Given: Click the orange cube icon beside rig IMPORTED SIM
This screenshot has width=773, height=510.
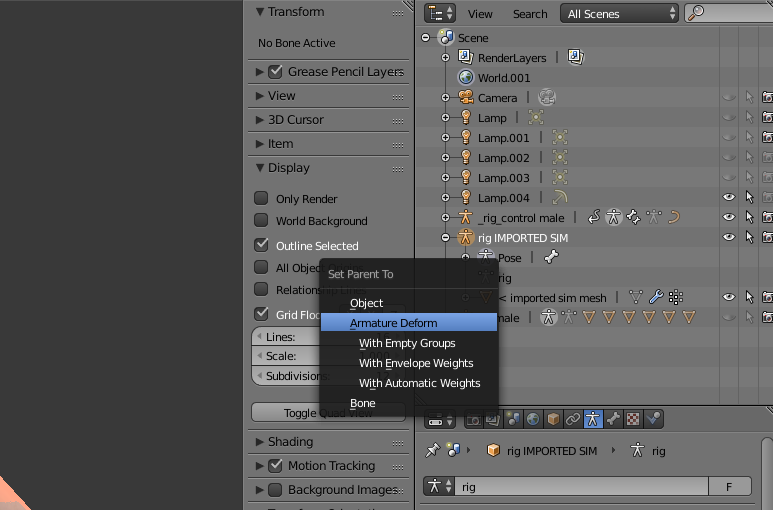Looking at the screenshot, I should click(x=493, y=450).
